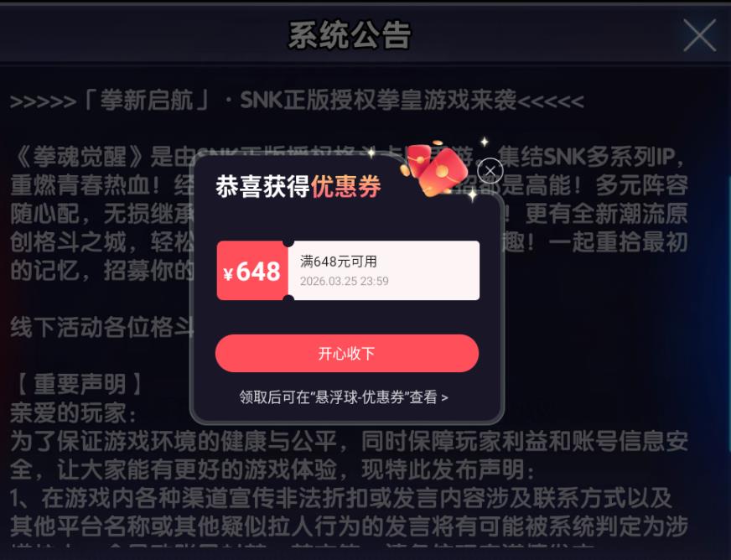The image size is (731, 560).
Task: Click coupon expiry date 2026.03.25 23:59
Action: tap(344, 281)
